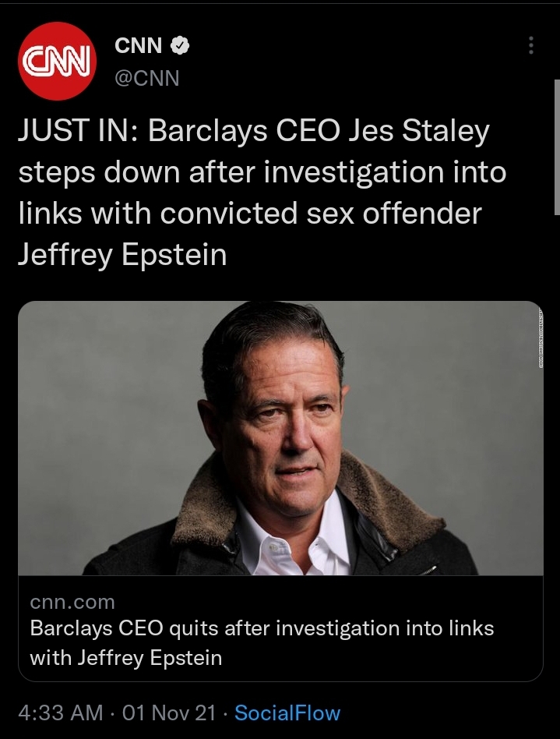Click 'with Jeffrey Epstein' in the card headline
Viewport: 560px width, 739px height.
coord(125,657)
